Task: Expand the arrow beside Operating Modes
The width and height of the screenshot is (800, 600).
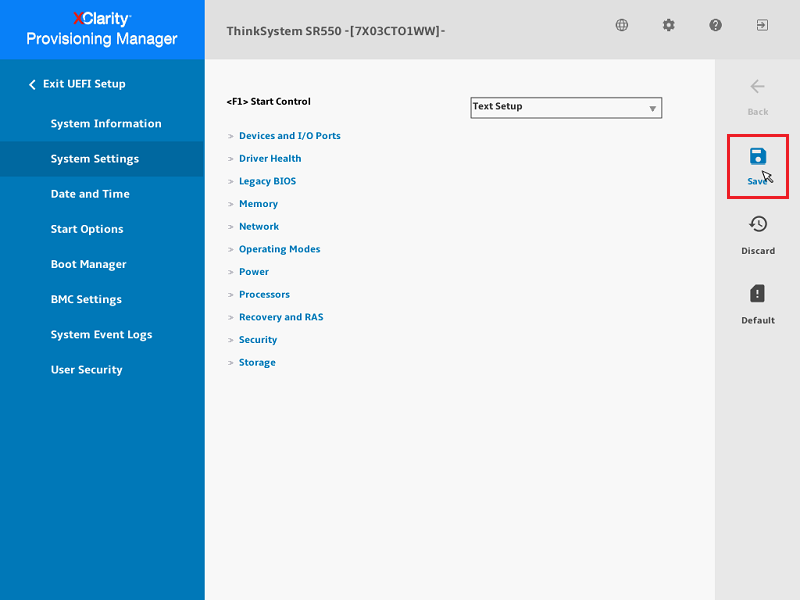Action: tap(231, 249)
